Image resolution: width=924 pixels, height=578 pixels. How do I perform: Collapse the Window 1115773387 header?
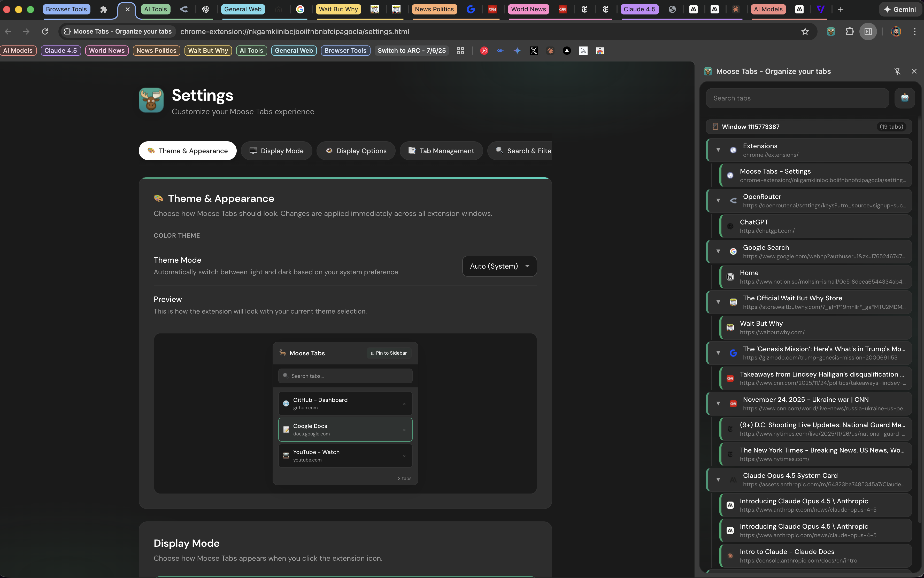[x=808, y=127]
